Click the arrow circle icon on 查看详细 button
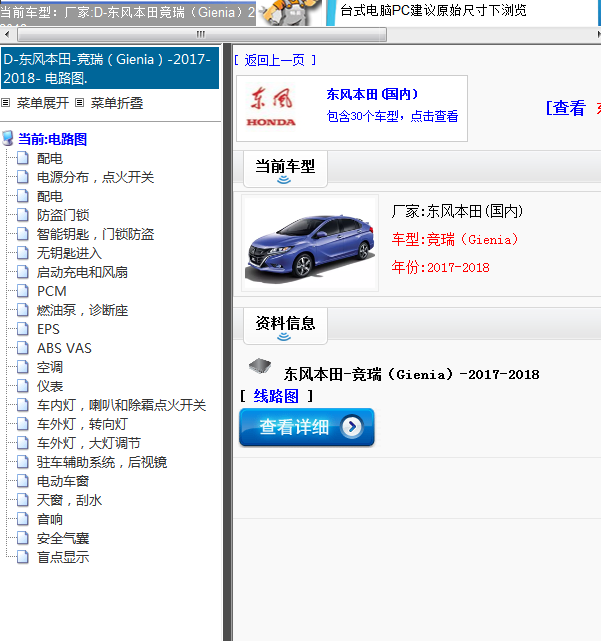 pos(352,427)
